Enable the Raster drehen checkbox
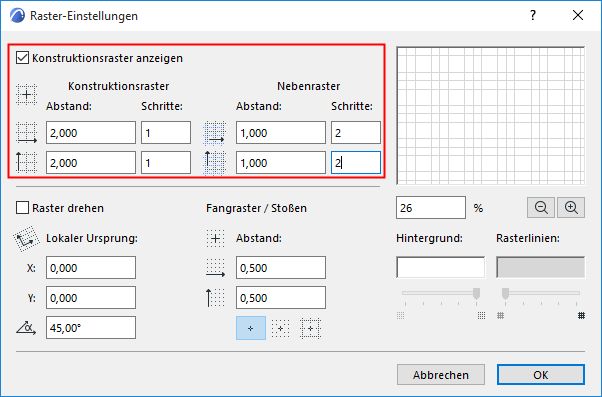 click(22, 208)
